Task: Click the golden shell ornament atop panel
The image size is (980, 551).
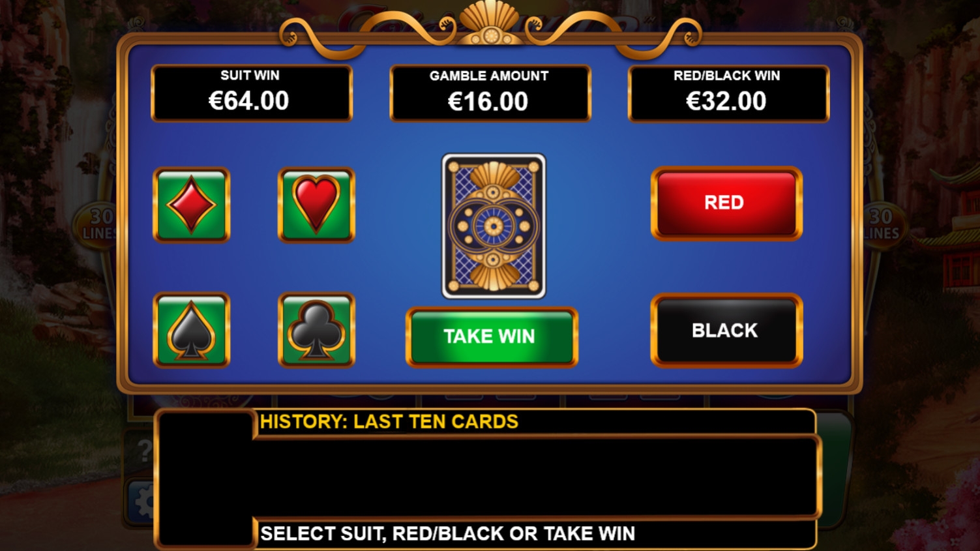Action: pos(490,23)
